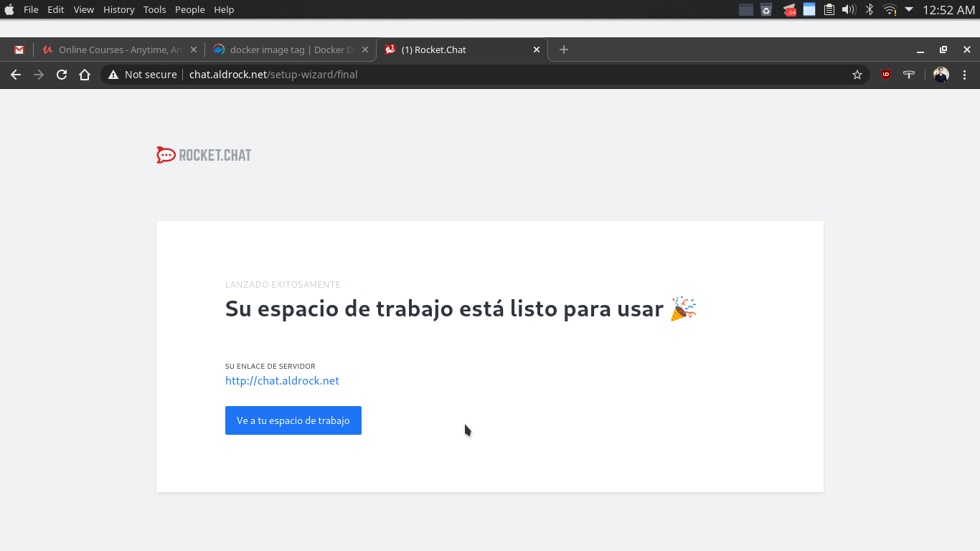The height and width of the screenshot is (551, 980).
Task: Open the browser profile avatar
Action: pos(941,75)
